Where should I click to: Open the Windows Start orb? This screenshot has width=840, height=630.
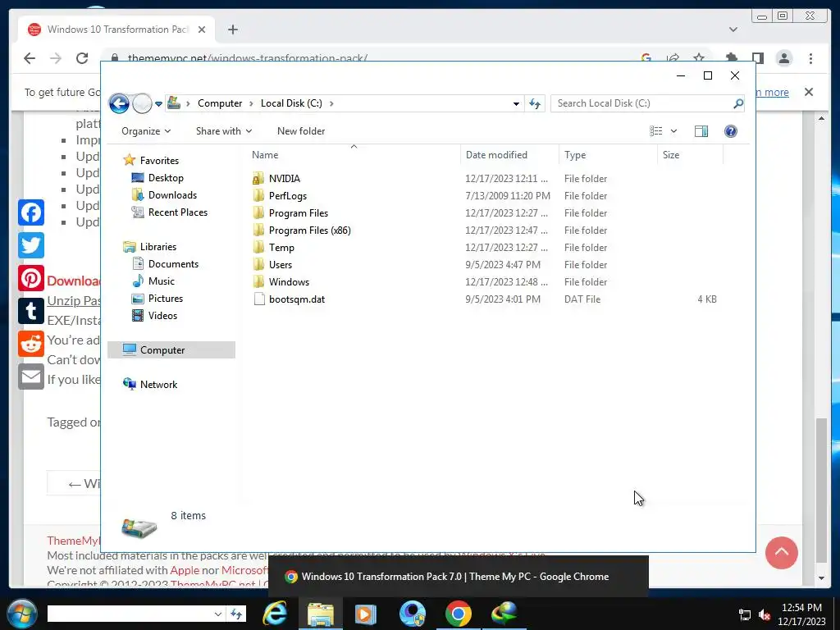22,614
